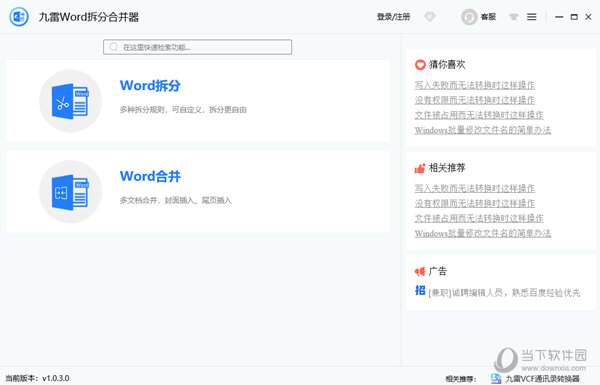600x385 pixels.
Task: Open 文件被占用而无法转换 link under 猜你喜欢
Action: [479, 115]
